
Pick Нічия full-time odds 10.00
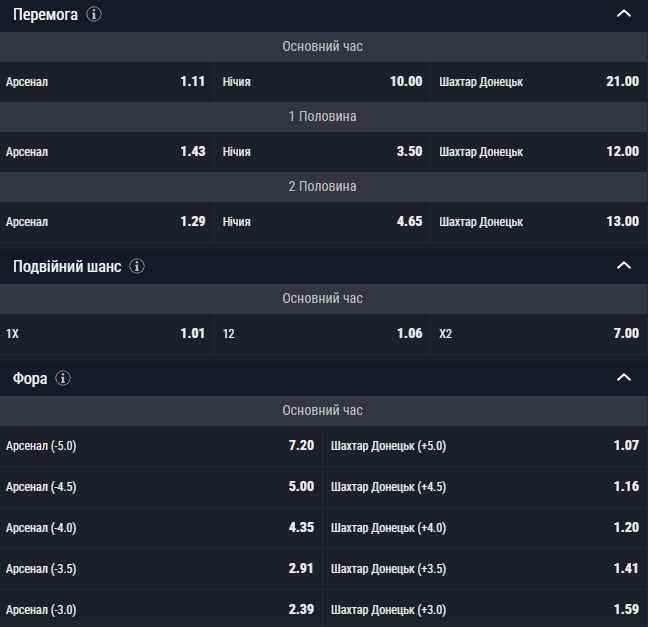(322, 82)
